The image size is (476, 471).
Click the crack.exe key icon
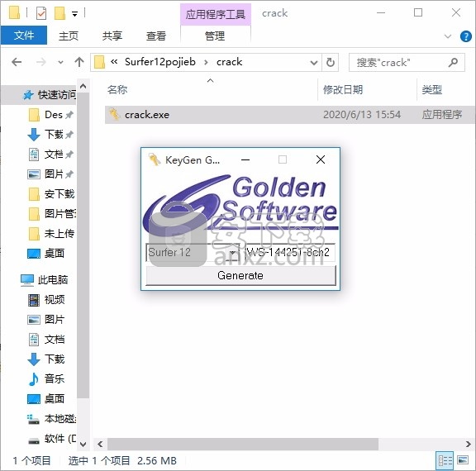tap(114, 114)
